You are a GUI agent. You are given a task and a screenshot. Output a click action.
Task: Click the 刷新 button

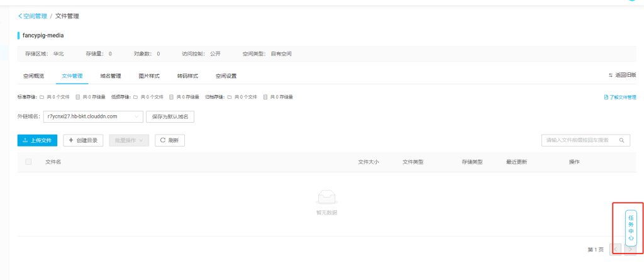click(170, 140)
